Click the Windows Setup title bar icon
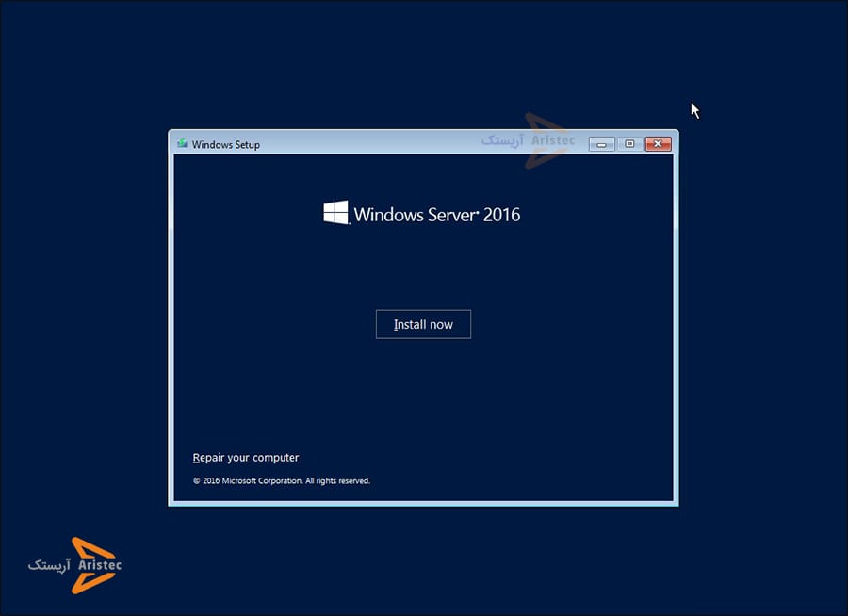The width and height of the screenshot is (848, 616). point(182,144)
